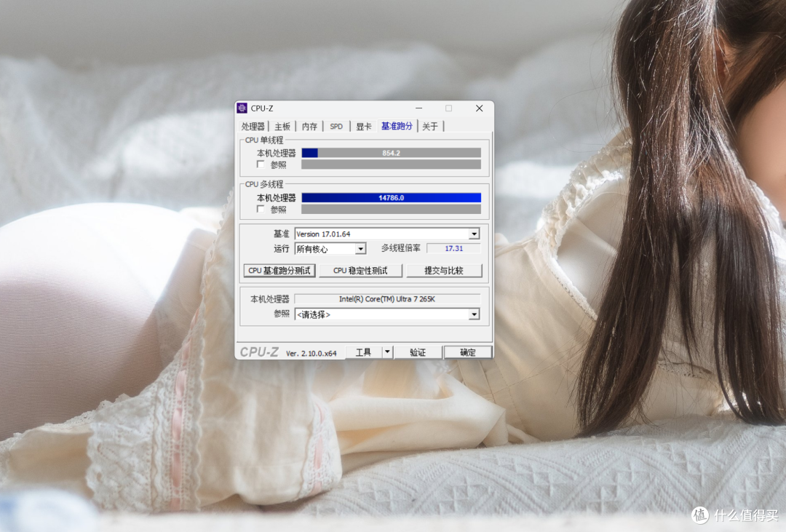Switch to the 处理器 tab
The image size is (786, 532).
click(x=253, y=127)
